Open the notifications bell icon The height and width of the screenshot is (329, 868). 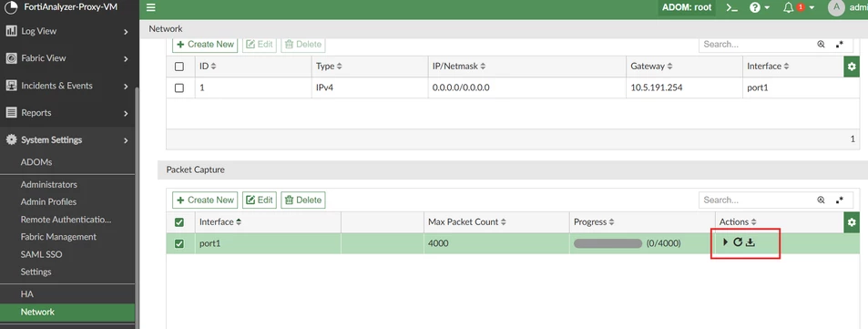788,8
